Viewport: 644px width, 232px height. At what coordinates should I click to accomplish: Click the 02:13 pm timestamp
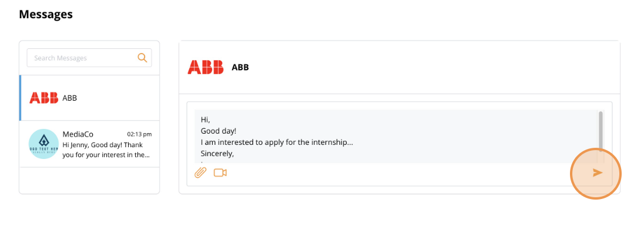pyautogui.click(x=139, y=134)
